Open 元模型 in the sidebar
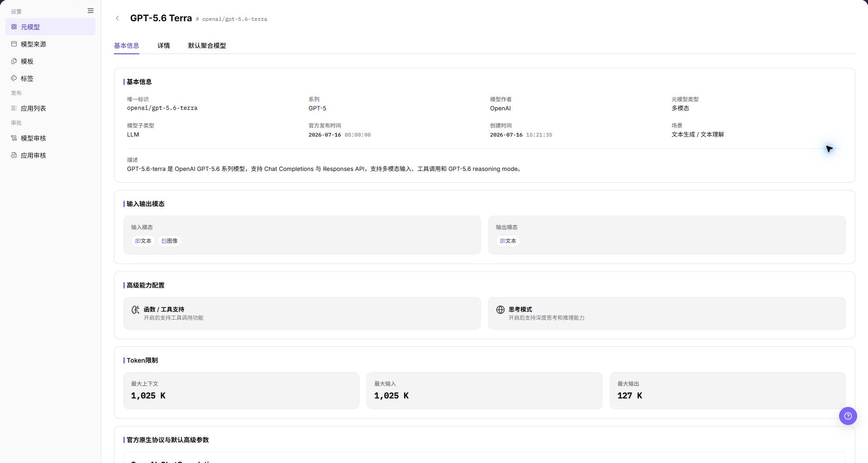This screenshot has width=868, height=463. coord(51,27)
